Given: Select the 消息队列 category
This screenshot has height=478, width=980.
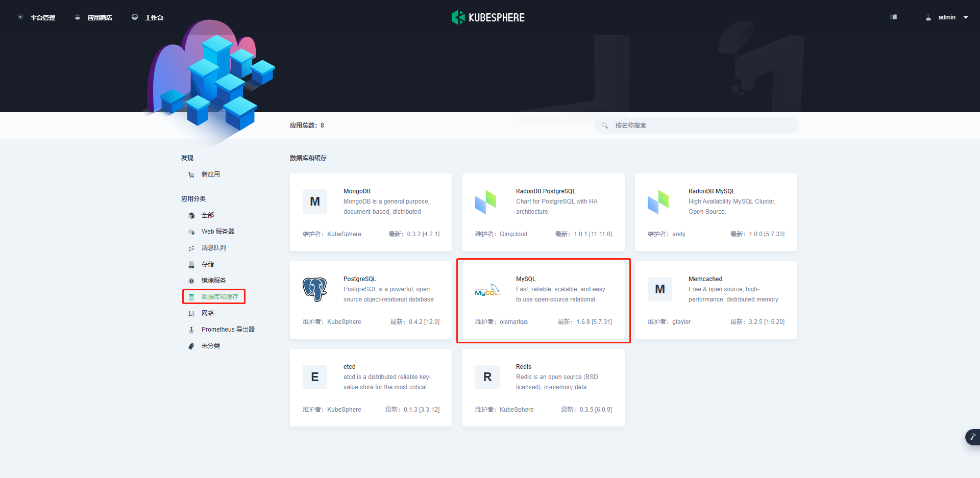Looking at the screenshot, I should 213,248.
